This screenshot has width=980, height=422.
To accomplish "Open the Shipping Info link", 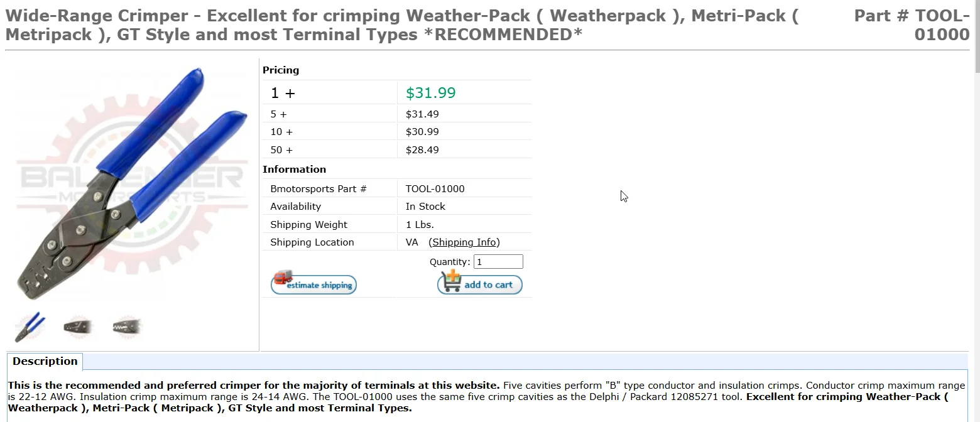I will point(465,242).
